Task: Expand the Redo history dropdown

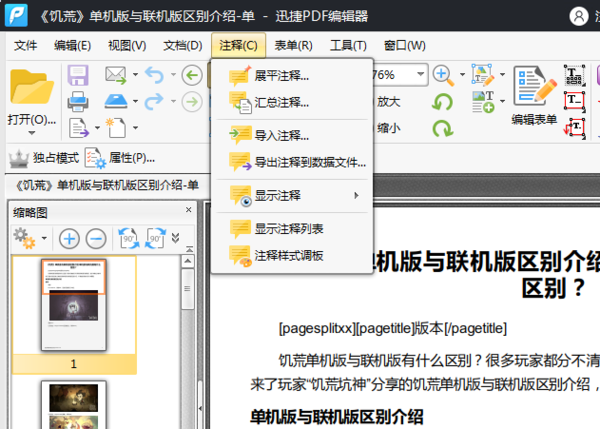Action: (173, 101)
